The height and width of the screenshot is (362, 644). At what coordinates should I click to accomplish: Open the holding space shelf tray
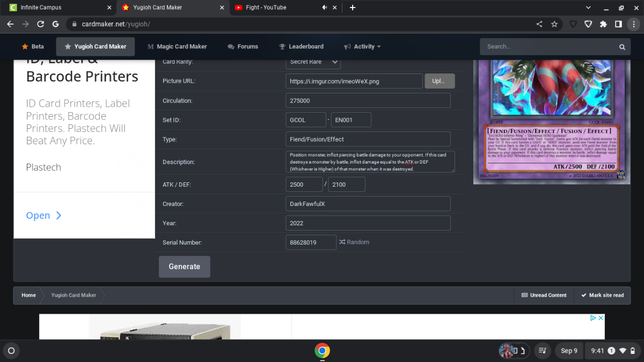pos(514,351)
